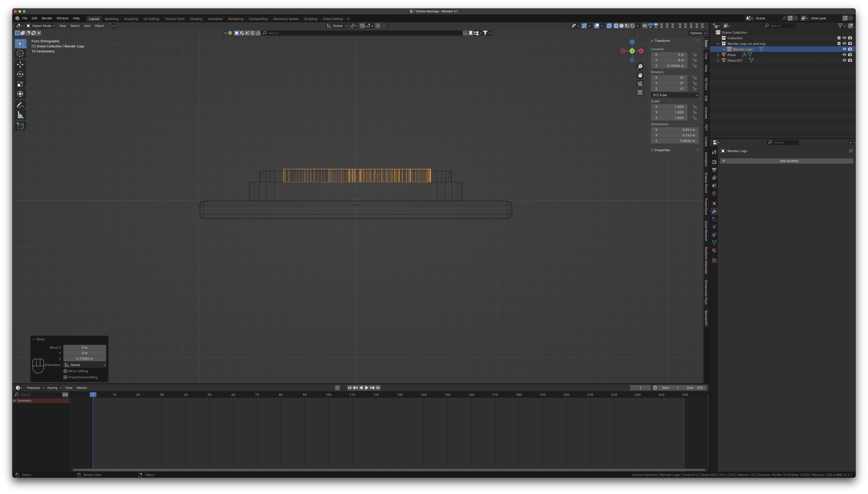This screenshot has width=868, height=494.
Task: Click the blue Z axis on navigation gizmo
Action: pyautogui.click(x=632, y=42)
